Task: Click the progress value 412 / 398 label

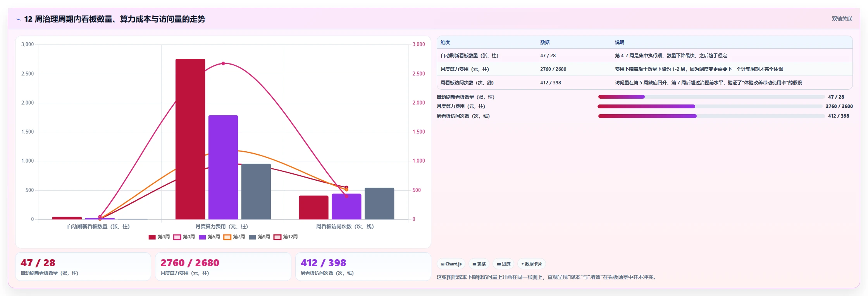Action: coord(839,116)
